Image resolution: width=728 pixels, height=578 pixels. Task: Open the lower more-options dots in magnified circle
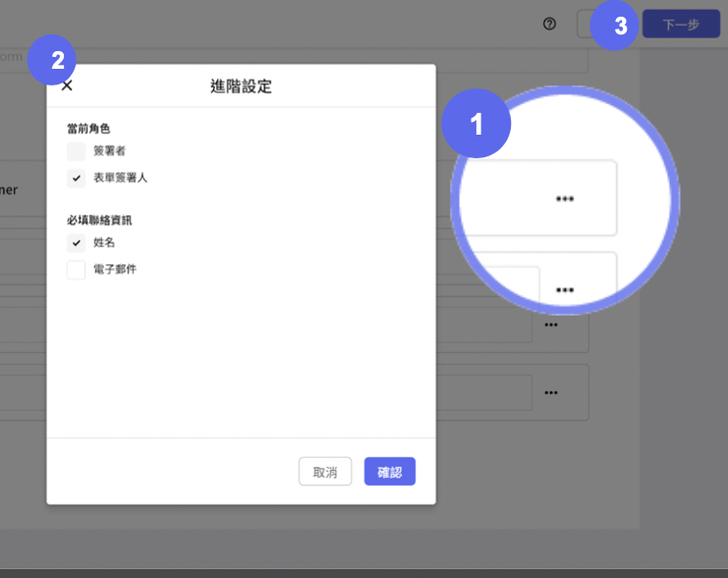(x=565, y=290)
